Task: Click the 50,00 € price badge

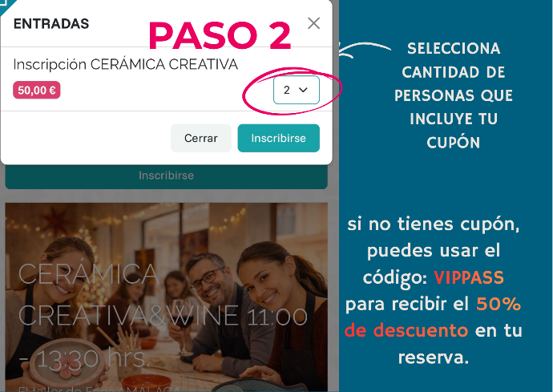Action: pos(37,90)
